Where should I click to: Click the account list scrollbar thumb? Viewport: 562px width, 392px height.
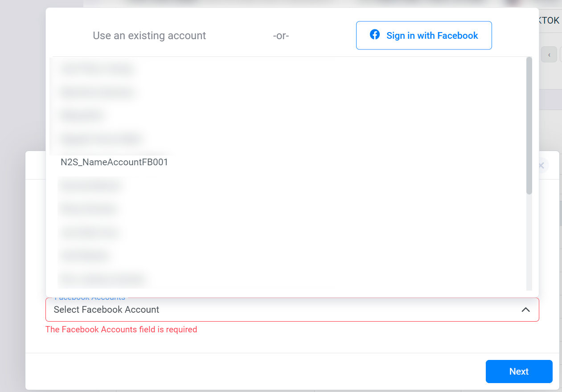(529, 126)
